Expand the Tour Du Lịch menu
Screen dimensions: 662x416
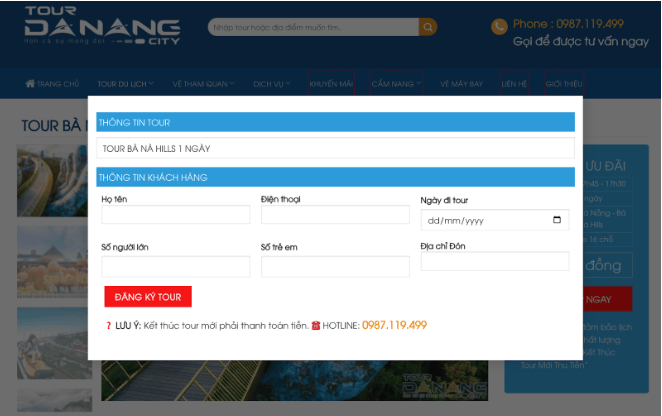click(125, 84)
